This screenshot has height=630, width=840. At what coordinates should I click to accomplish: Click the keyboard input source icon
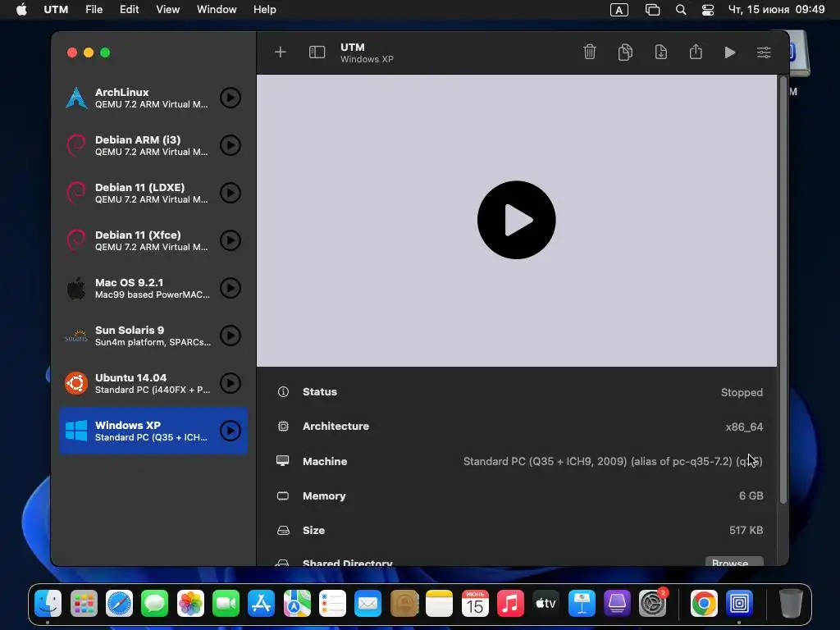pyautogui.click(x=619, y=10)
